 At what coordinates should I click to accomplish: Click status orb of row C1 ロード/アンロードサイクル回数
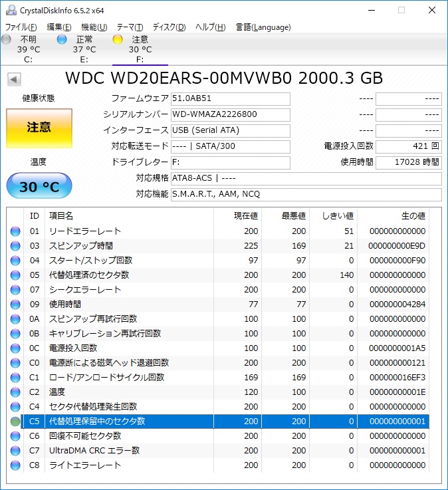(15, 378)
